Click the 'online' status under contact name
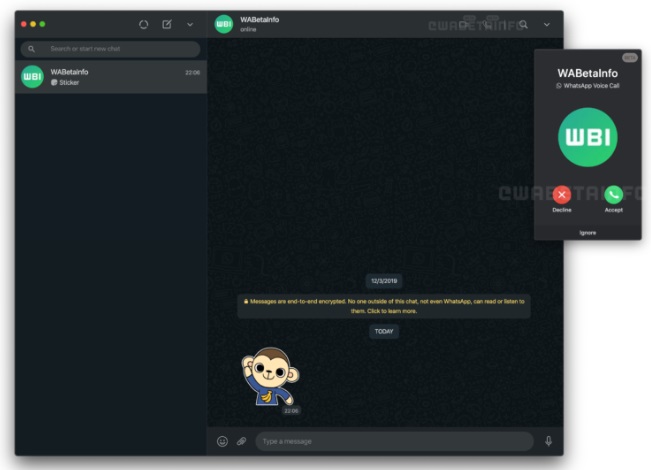Viewport: 651px width, 470px height. tap(248, 29)
